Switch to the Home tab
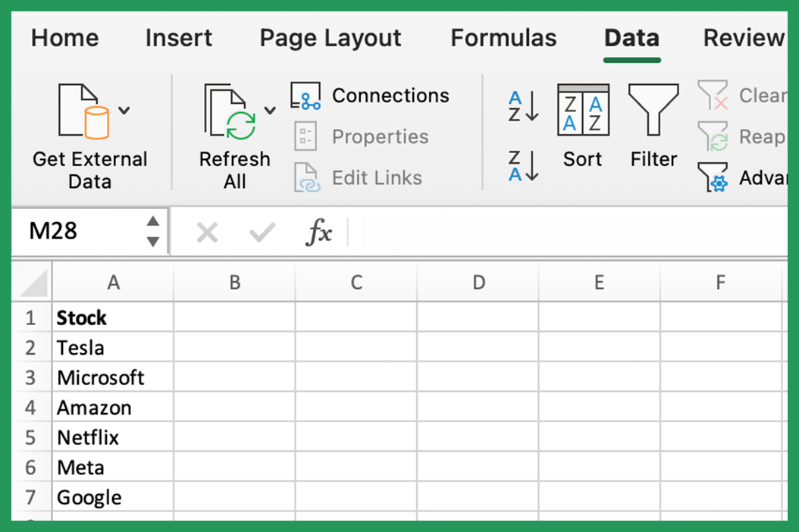Image resolution: width=799 pixels, height=532 pixels. 64,38
